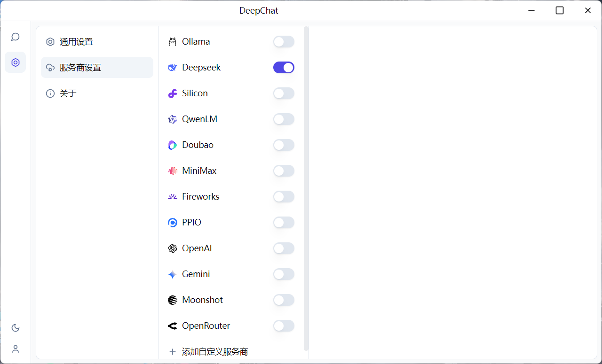Click the Ollama provider icon
Image resolution: width=602 pixels, height=364 pixels.
click(x=173, y=41)
